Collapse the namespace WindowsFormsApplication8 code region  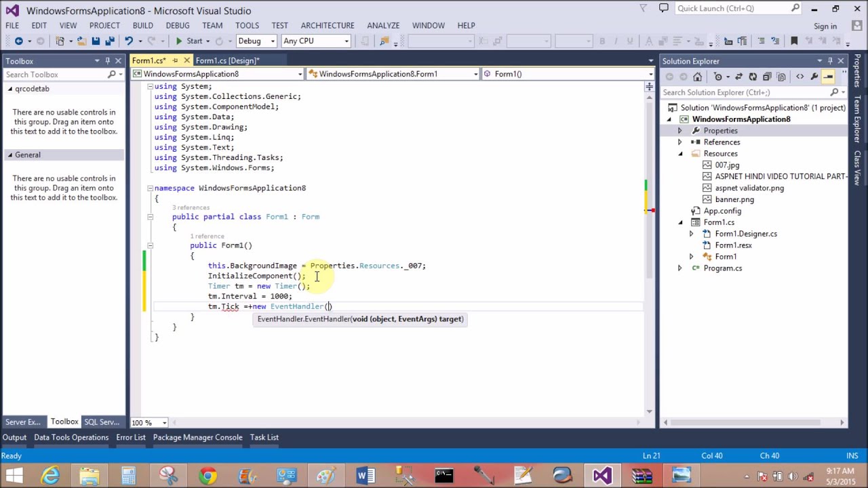[150, 188]
